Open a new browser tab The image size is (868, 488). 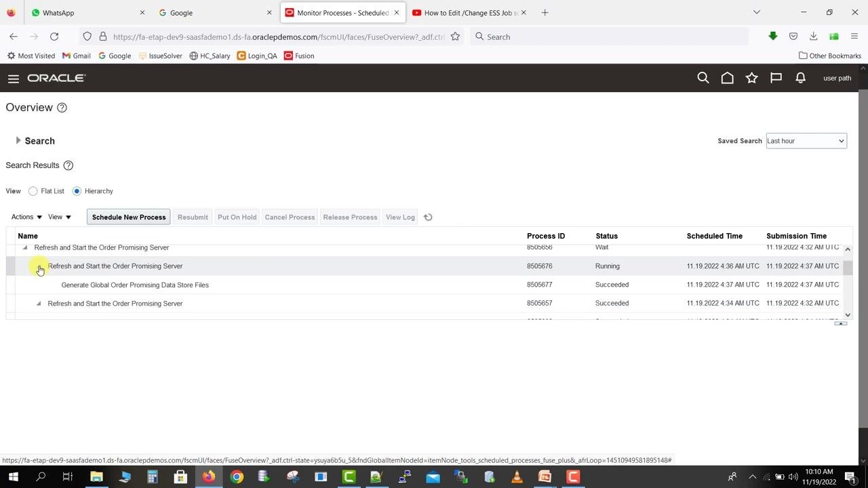pyautogui.click(x=545, y=12)
